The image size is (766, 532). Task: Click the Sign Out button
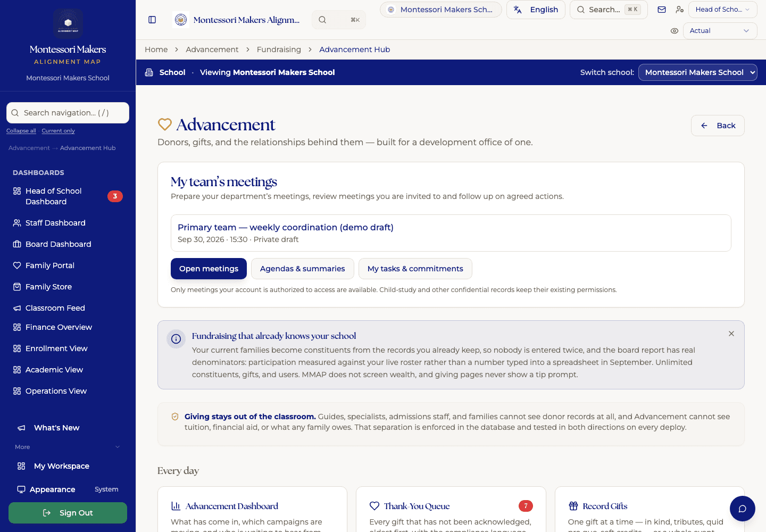[68, 513]
